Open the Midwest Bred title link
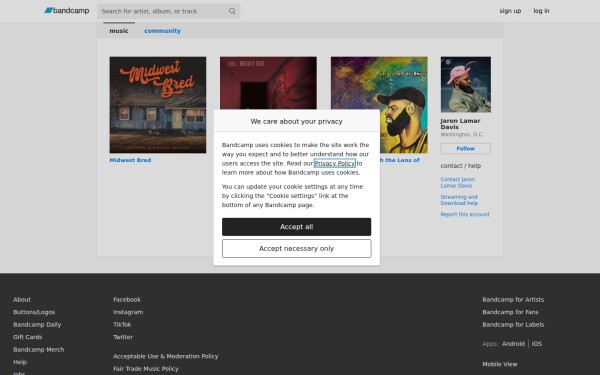600x375 pixels. (130, 160)
